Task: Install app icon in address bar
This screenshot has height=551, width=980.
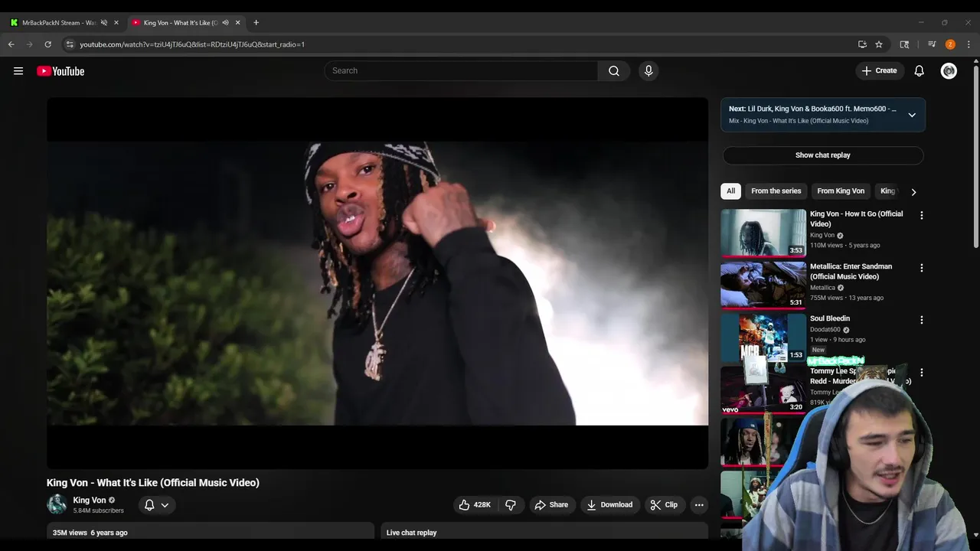Action: (x=862, y=44)
